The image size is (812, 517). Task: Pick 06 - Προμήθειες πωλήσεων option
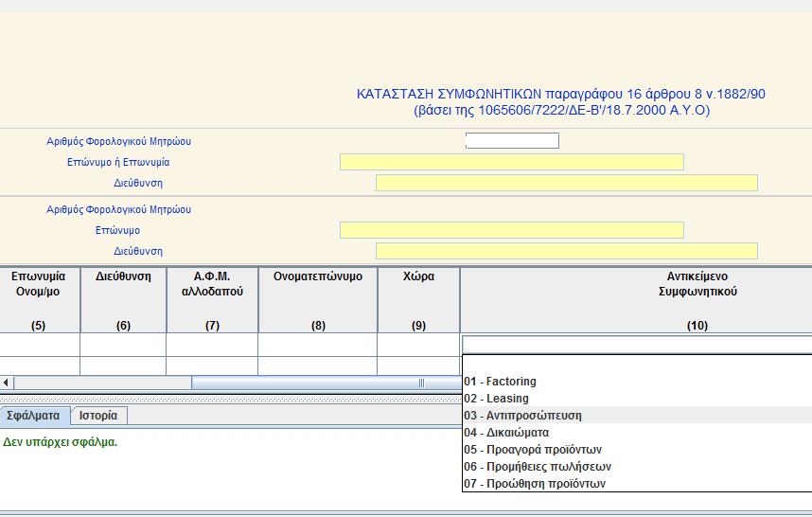coord(637,467)
